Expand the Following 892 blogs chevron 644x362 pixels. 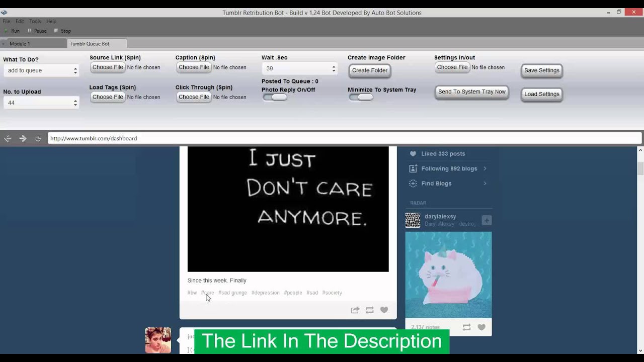[x=485, y=169]
